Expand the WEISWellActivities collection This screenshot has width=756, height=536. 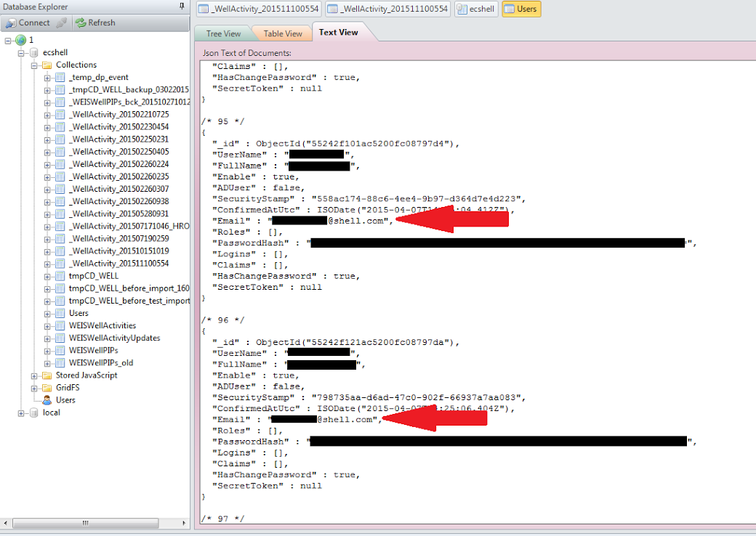pyautogui.click(x=47, y=325)
